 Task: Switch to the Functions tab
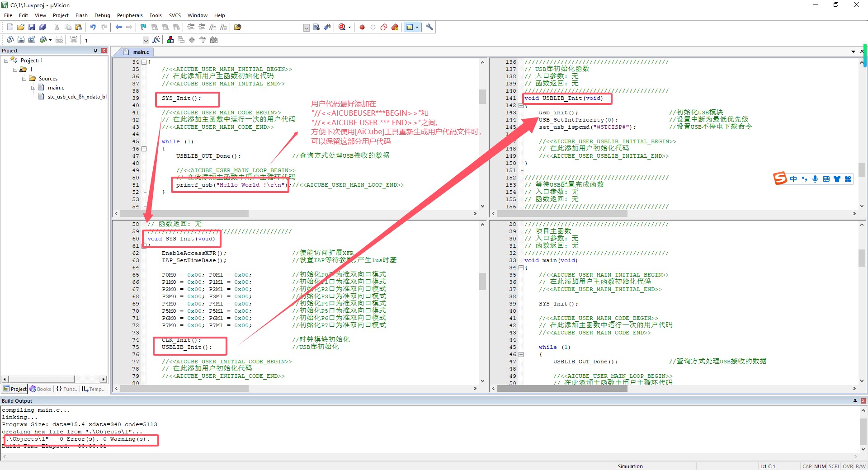[66, 389]
